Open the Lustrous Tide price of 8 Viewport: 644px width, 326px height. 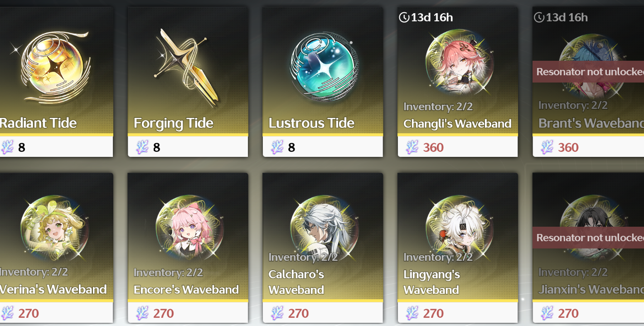pos(291,147)
